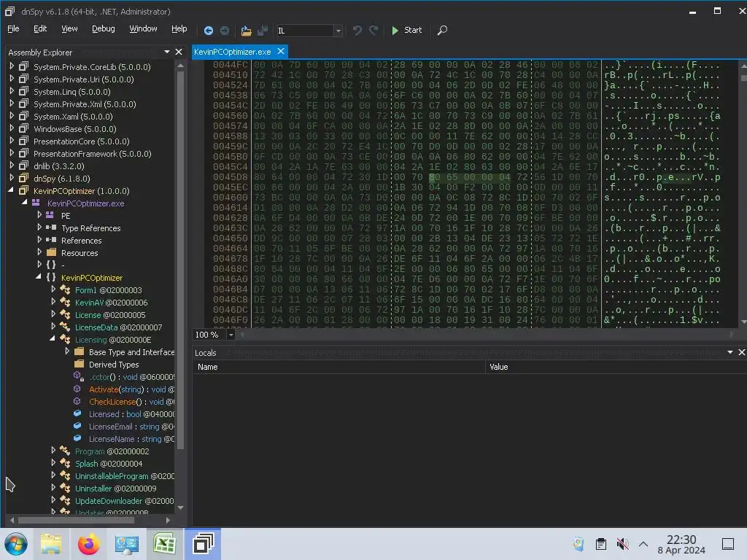The height and width of the screenshot is (560, 747).
Task: Click the KevinPCOptimizer namespace braces icon
Action: (x=51, y=277)
